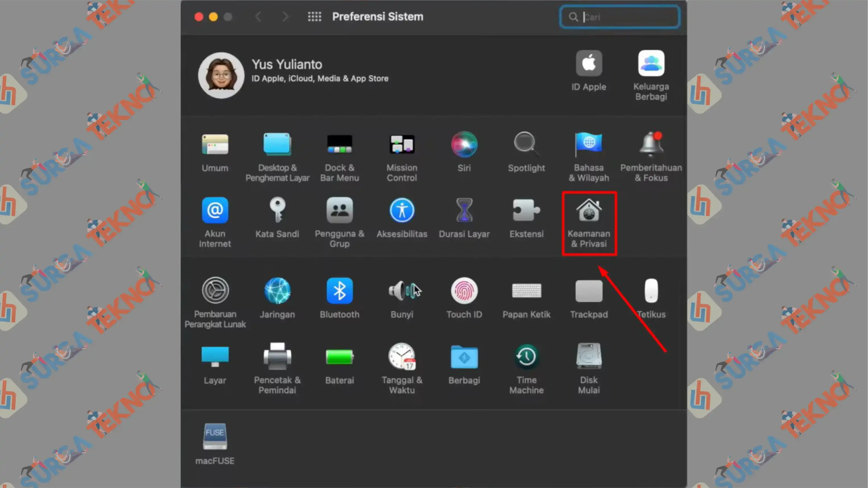Image resolution: width=868 pixels, height=488 pixels.
Task: Open Spotlight preferences
Action: click(526, 145)
